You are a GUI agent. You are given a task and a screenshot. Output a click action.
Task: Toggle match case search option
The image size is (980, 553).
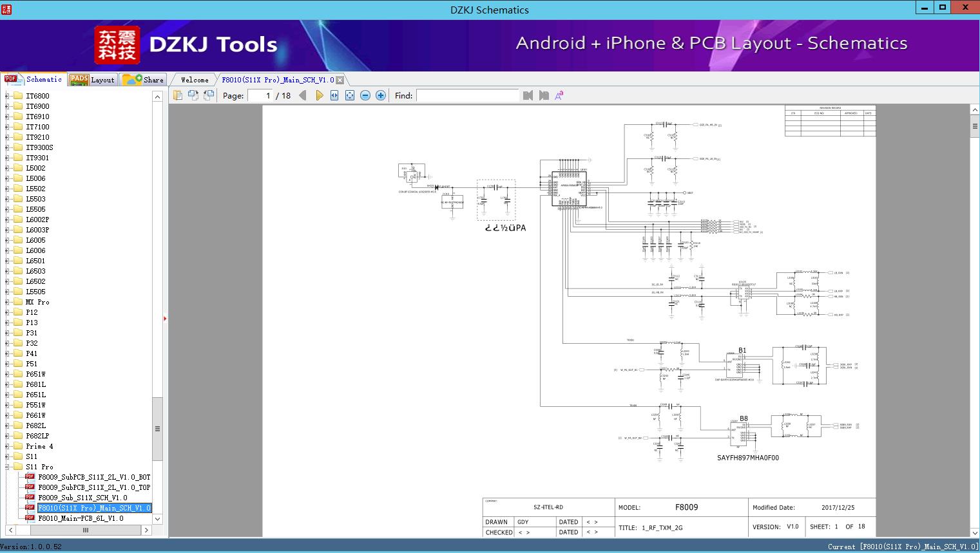(559, 95)
